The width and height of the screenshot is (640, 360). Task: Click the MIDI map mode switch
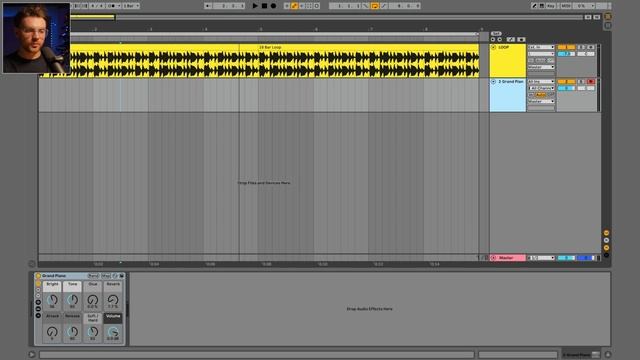point(565,6)
